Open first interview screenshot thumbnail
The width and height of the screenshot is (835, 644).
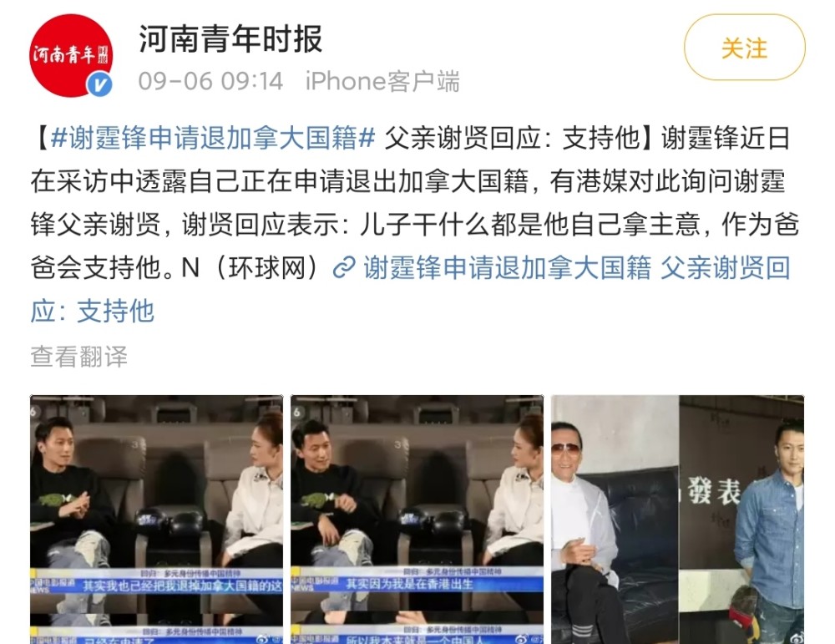click(x=157, y=520)
